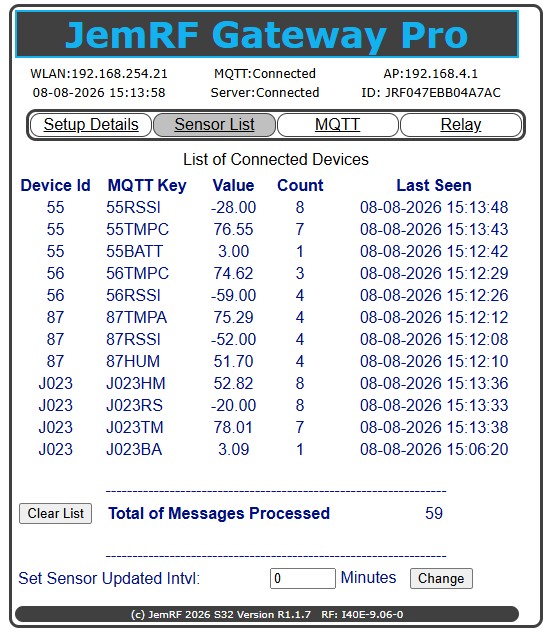Click last seen 08-08-2026 15:13:33
The width and height of the screenshot is (552, 633).
(x=434, y=406)
